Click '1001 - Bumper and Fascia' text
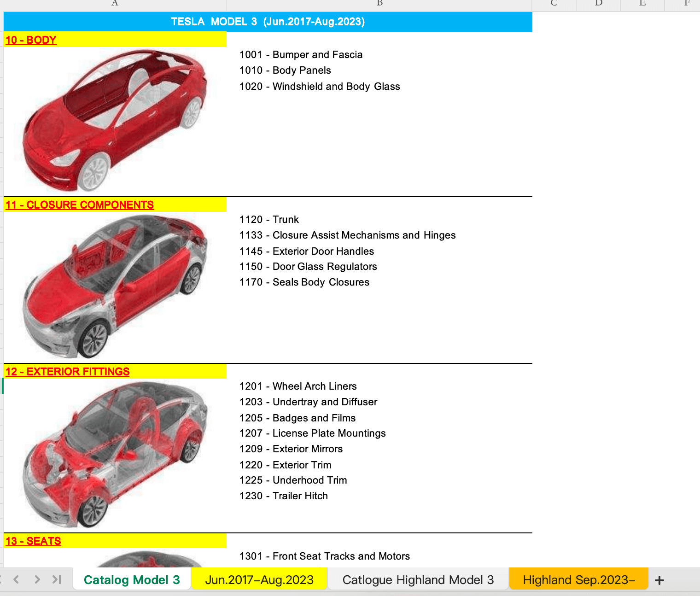Viewport: 700px width, 596px height. coord(301,55)
